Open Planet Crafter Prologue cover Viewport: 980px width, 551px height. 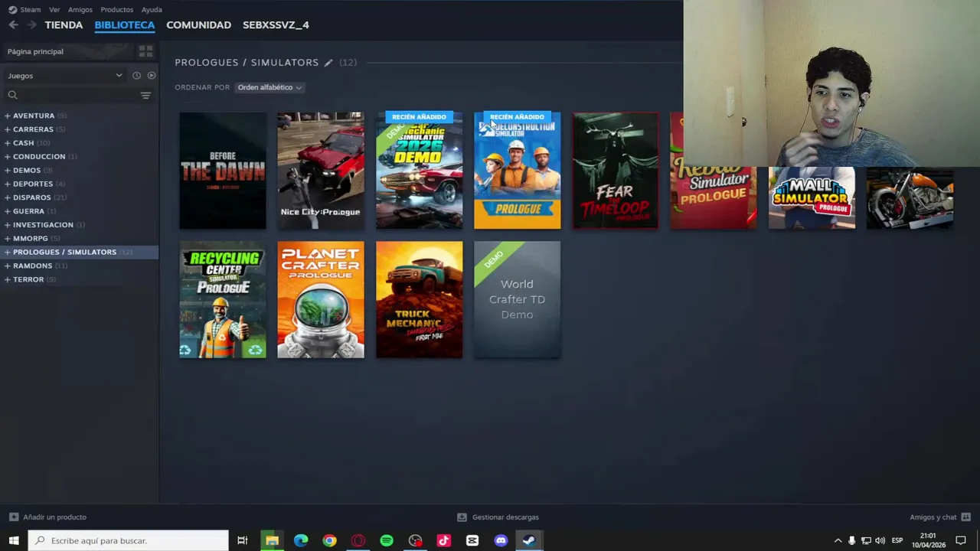point(321,300)
